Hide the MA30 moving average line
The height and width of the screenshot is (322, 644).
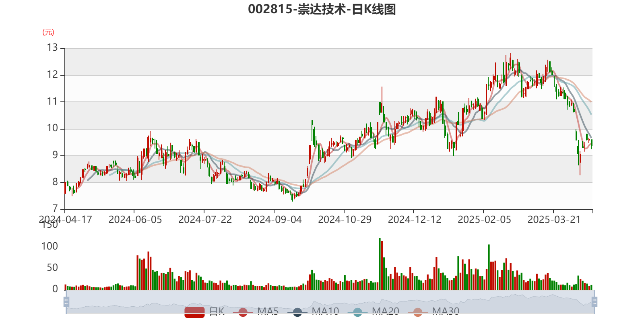tap(433, 312)
